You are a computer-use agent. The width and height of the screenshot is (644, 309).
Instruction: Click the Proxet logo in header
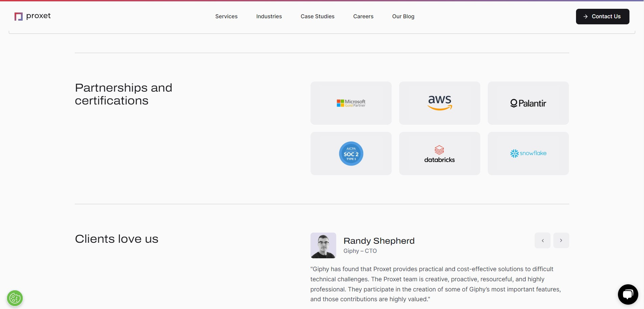coord(32,16)
